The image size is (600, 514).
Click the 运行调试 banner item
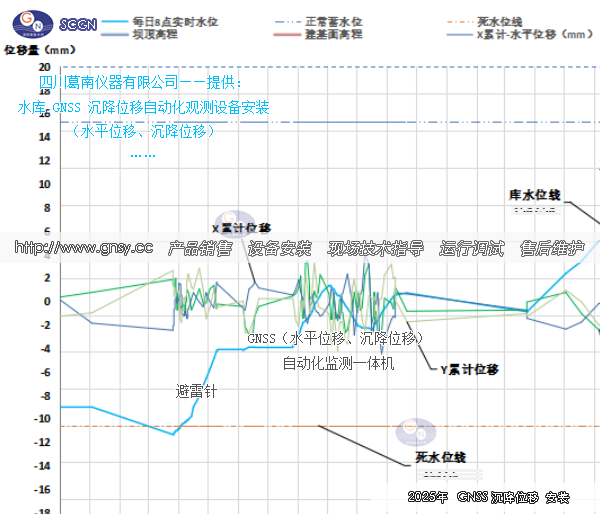click(472, 248)
